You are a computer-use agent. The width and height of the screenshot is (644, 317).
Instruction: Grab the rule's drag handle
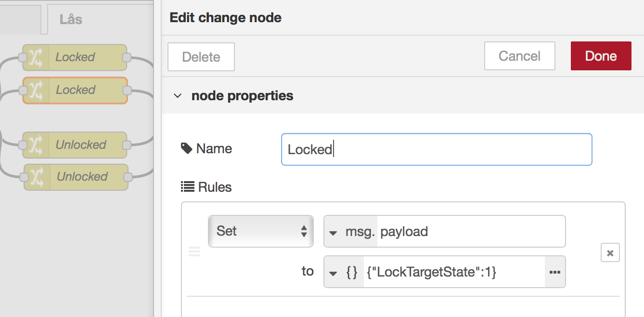pos(194,251)
